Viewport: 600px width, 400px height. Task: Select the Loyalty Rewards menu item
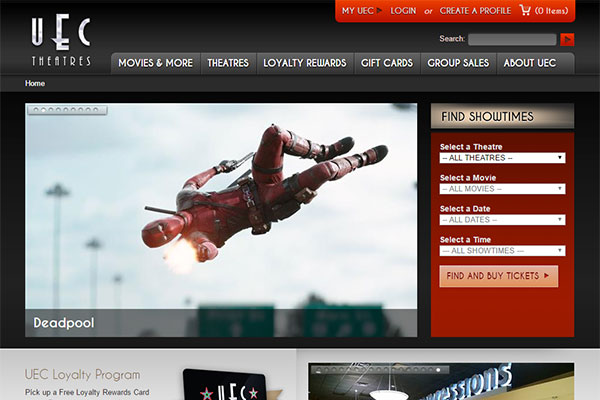(304, 63)
